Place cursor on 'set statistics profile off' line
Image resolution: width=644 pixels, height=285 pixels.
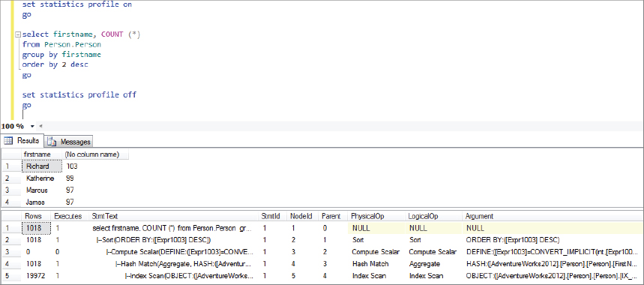(79, 94)
